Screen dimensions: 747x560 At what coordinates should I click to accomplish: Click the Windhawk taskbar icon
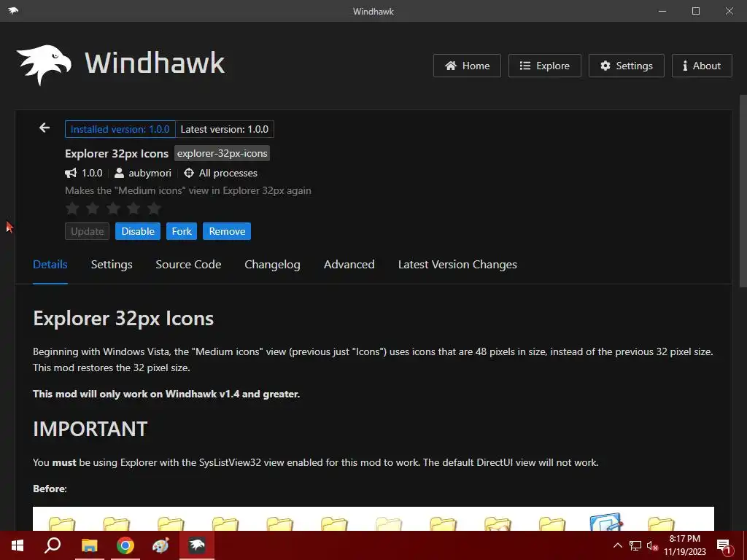[x=197, y=545]
